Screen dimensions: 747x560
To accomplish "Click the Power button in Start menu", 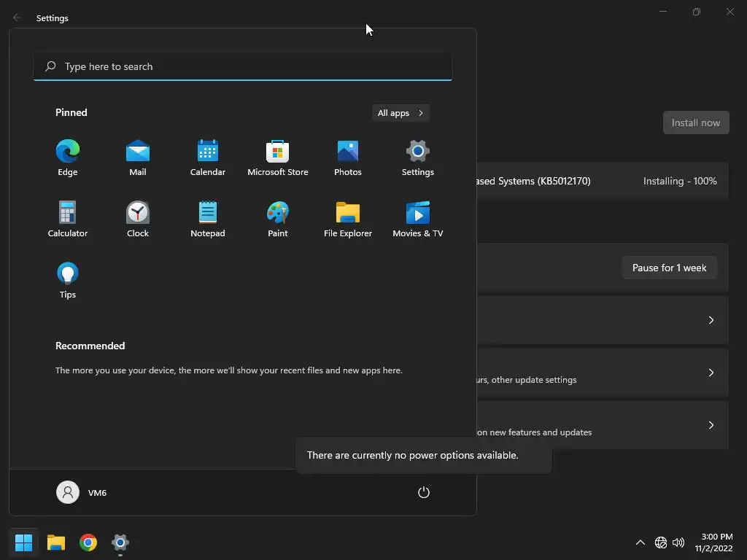I will point(424,492).
